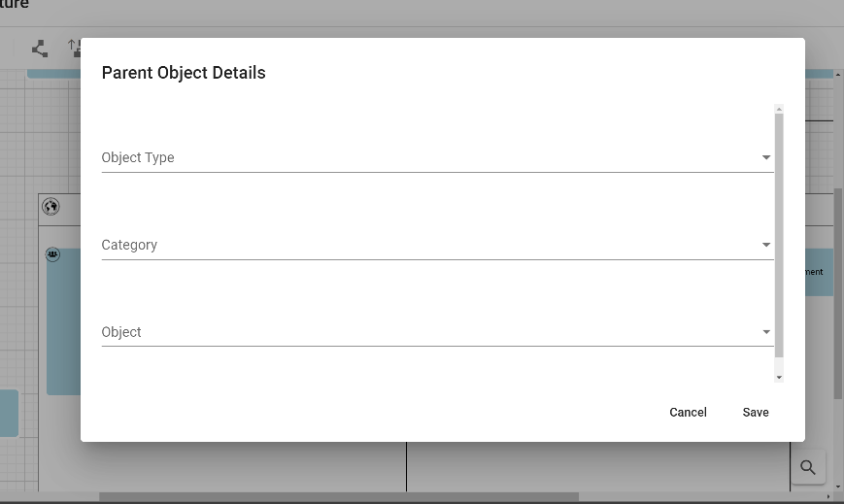Click the hierarchy sort icon beside share icon

coord(74,48)
